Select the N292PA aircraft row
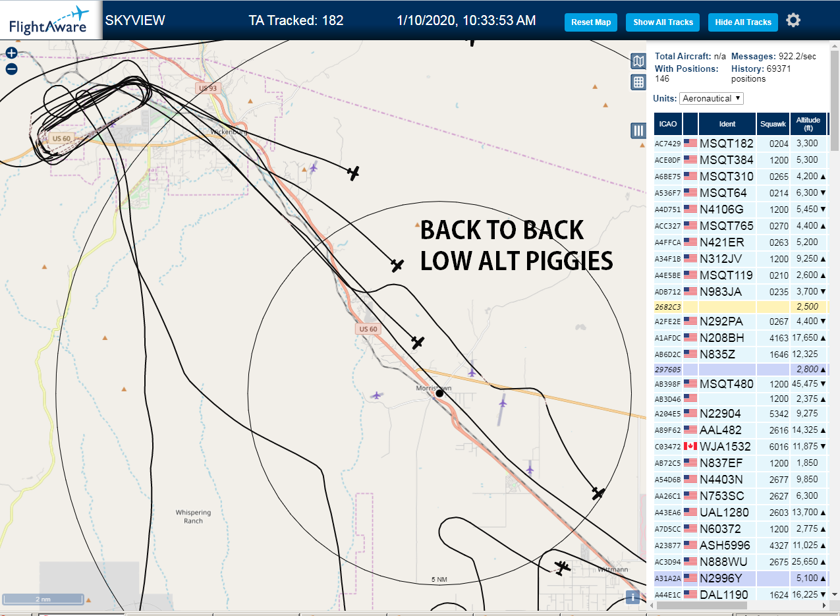The image size is (840, 616). pos(741,321)
